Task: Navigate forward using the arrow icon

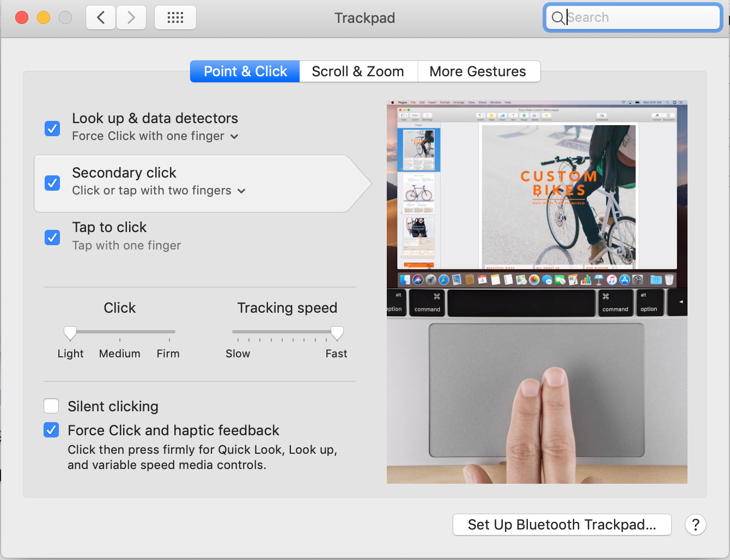Action: [x=131, y=17]
